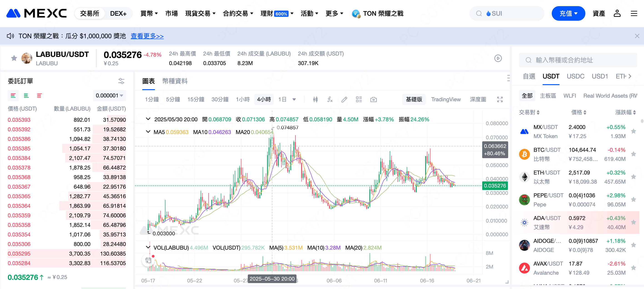Select the 4小時 interval
The height and width of the screenshot is (289, 644).
[264, 99]
